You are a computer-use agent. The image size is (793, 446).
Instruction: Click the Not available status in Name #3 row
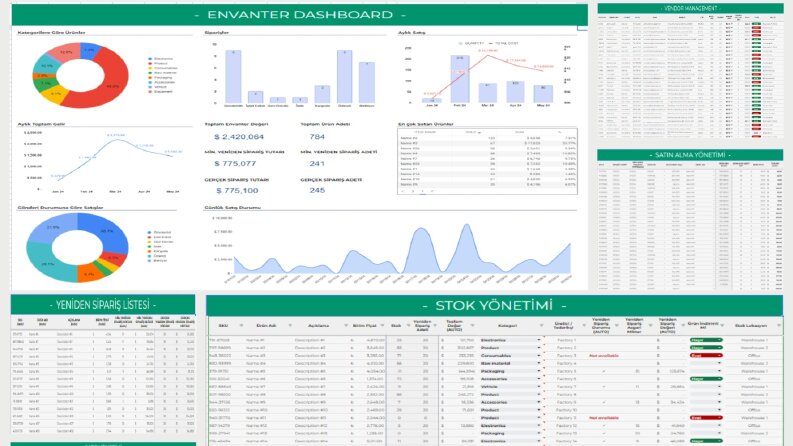coord(603,355)
